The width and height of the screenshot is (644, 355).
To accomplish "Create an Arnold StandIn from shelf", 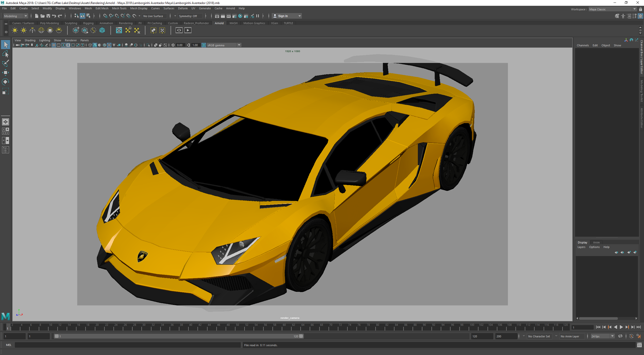I will tap(76, 30).
